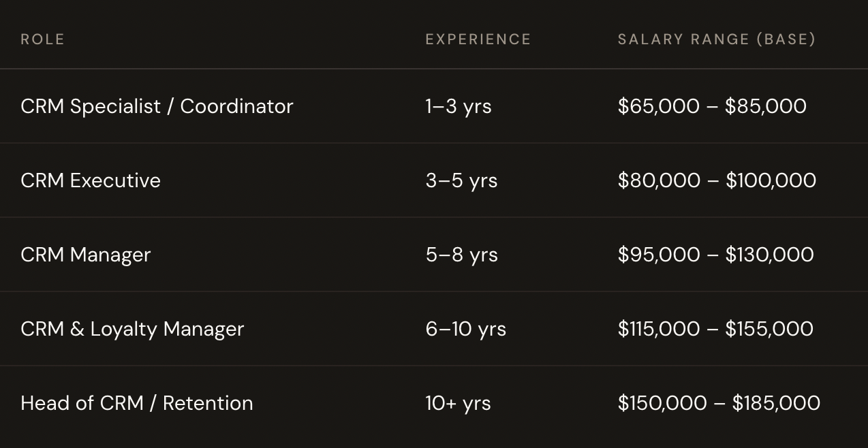Click the ROLE column header

42,39
